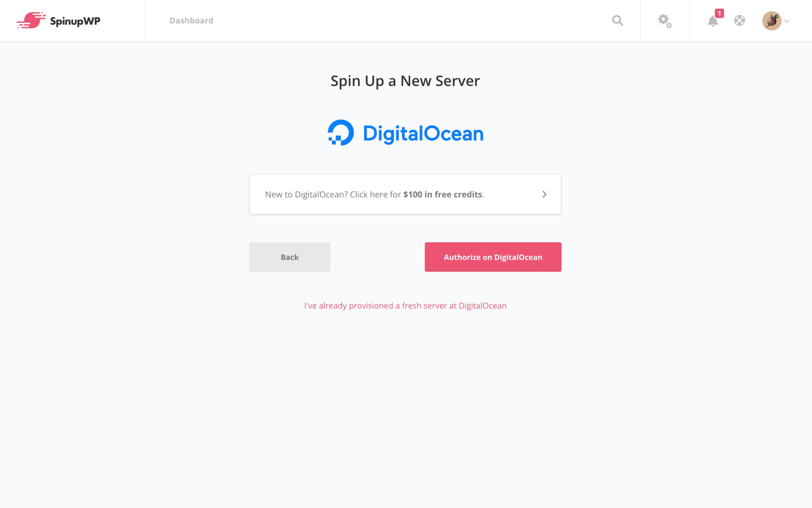Click the bold "$100 in free credits" text
812x508 pixels.
pyautogui.click(x=443, y=194)
